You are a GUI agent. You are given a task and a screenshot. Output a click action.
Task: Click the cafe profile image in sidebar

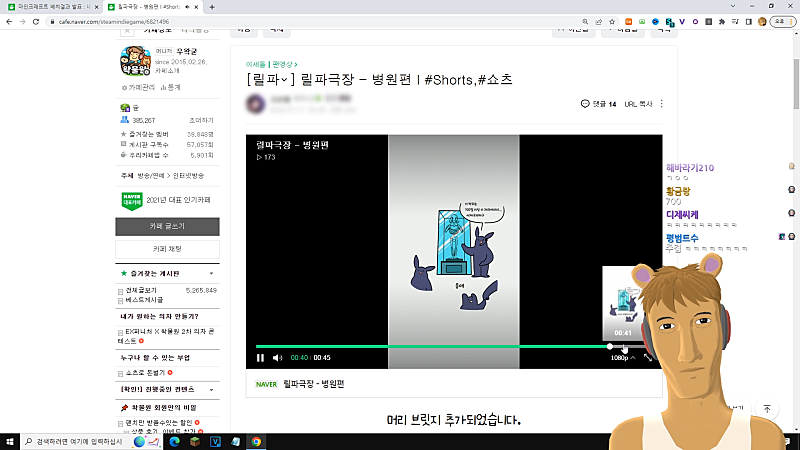(135, 61)
